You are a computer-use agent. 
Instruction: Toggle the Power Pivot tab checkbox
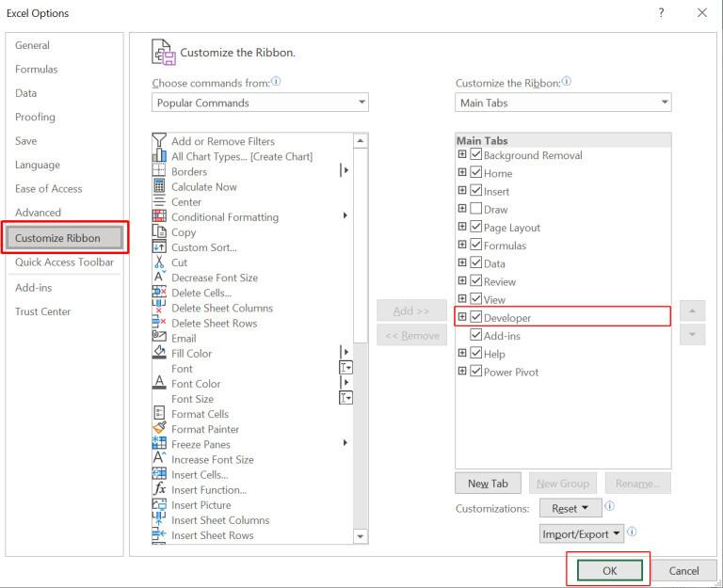(475, 371)
